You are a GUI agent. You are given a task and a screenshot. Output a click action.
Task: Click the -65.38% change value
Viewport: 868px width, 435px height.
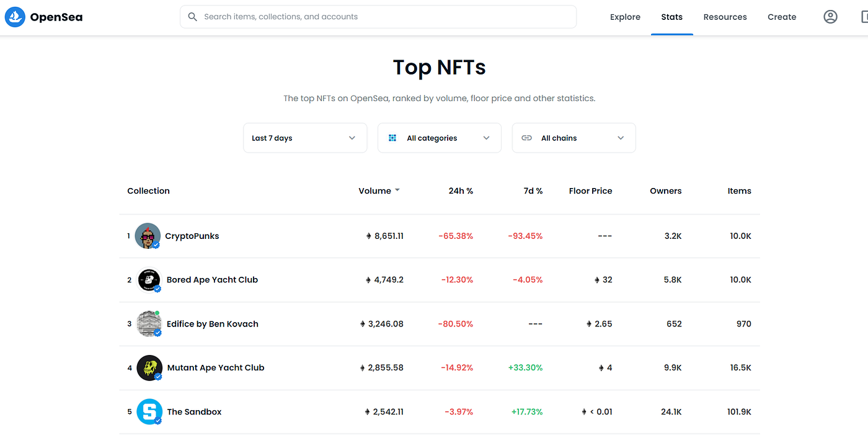(x=456, y=236)
